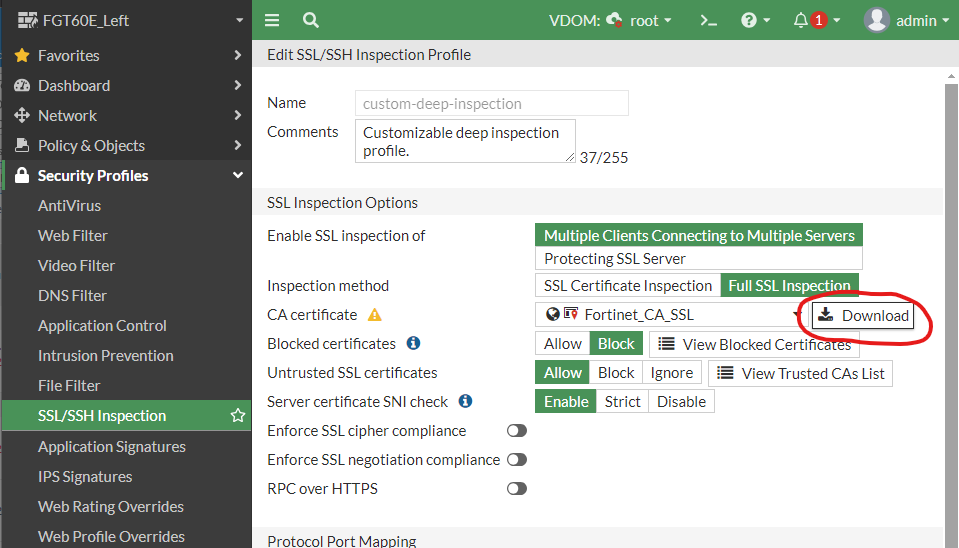Turn on RPC over HTTPS switch

(x=517, y=489)
